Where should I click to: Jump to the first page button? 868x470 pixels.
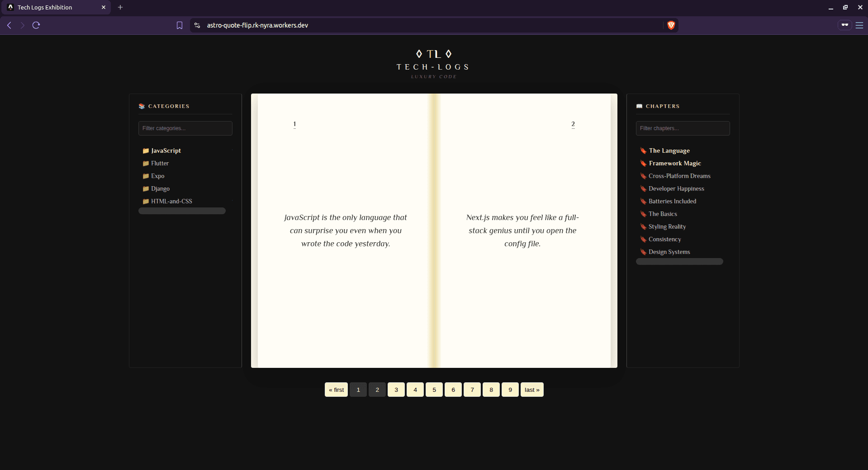tap(336, 390)
